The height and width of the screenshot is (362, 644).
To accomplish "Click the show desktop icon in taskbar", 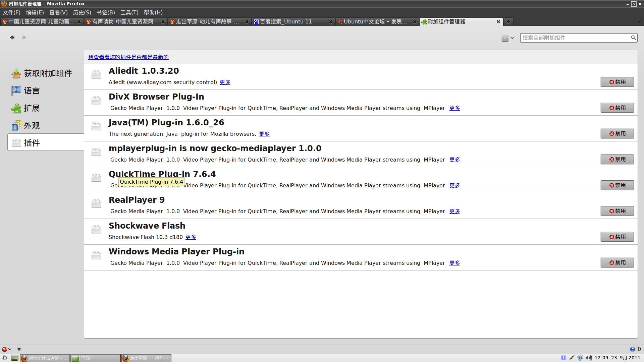I will (x=14, y=358).
